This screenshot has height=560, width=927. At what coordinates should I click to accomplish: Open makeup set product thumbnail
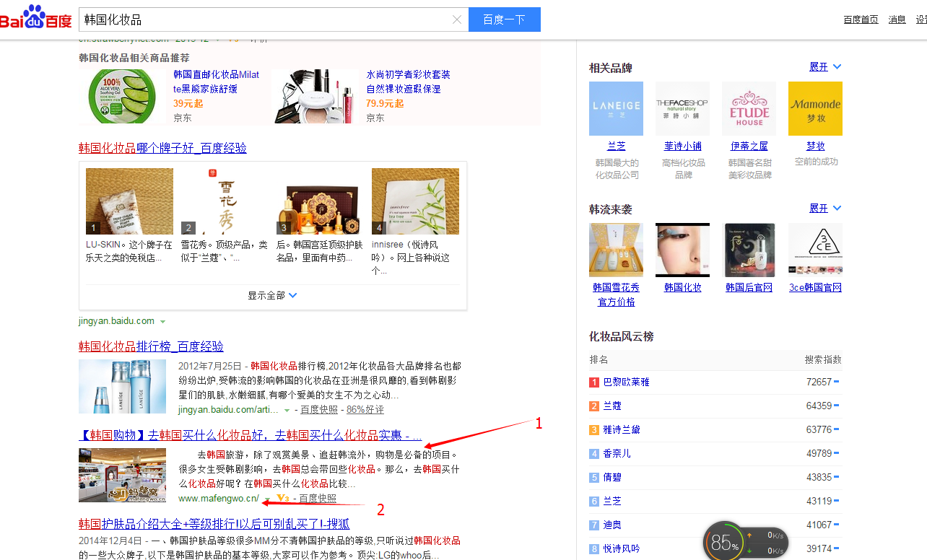click(x=315, y=96)
